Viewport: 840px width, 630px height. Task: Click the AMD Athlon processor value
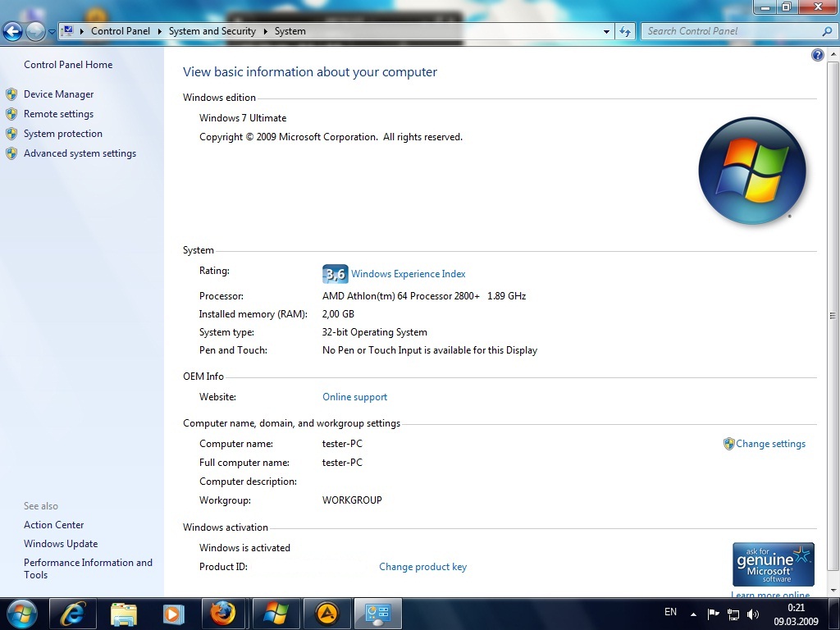(424, 295)
